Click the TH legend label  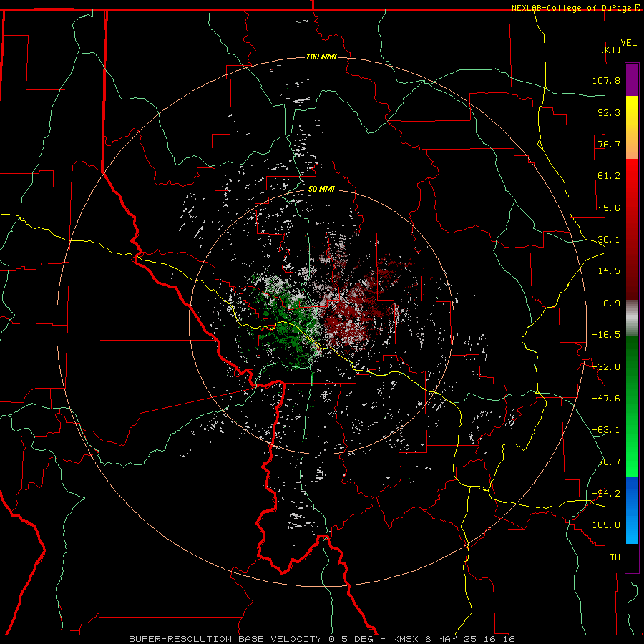[615, 557]
